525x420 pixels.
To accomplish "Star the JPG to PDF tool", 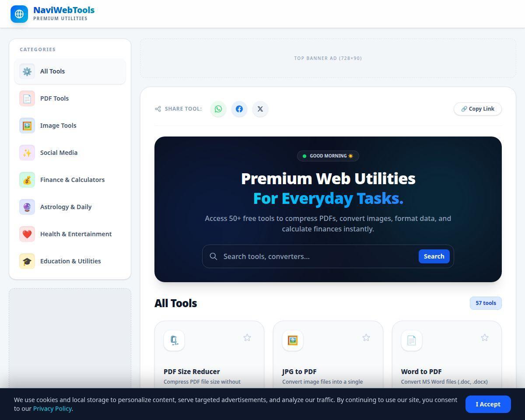I will click(366, 338).
